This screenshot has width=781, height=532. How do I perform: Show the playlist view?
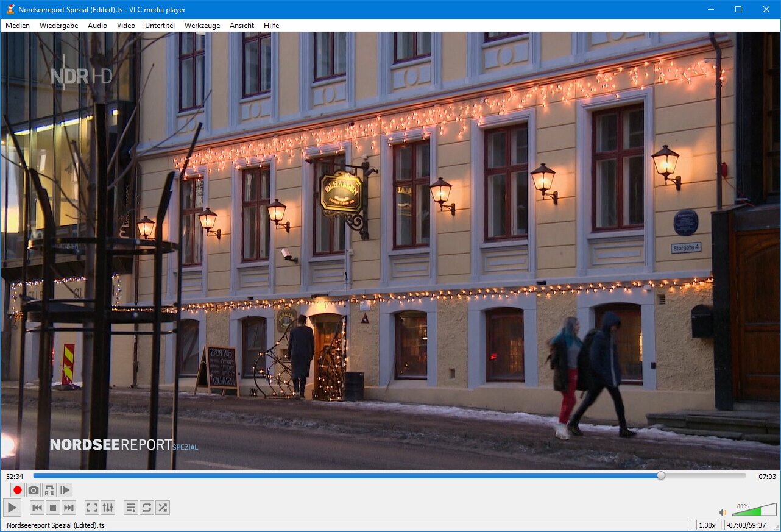pos(130,508)
